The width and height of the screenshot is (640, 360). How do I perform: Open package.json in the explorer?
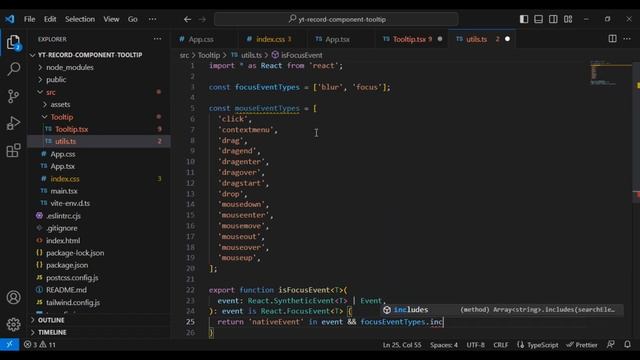(x=67, y=265)
